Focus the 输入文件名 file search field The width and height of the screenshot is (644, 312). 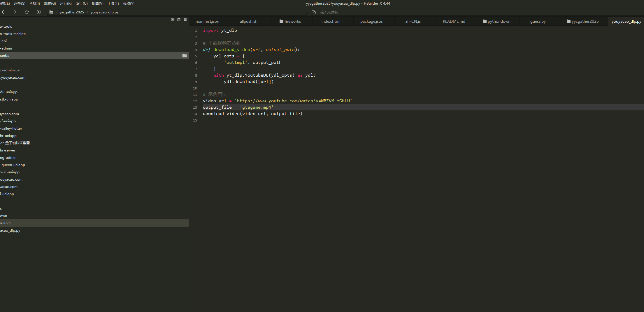329,12
